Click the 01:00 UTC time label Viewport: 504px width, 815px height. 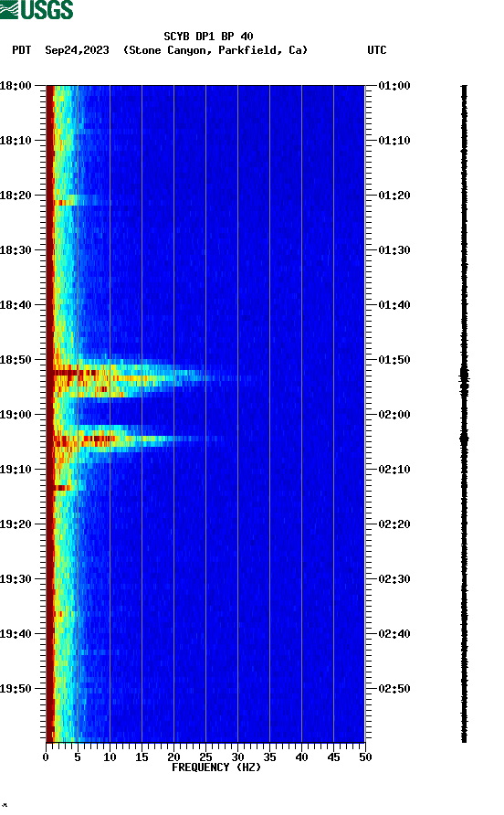point(394,86)
